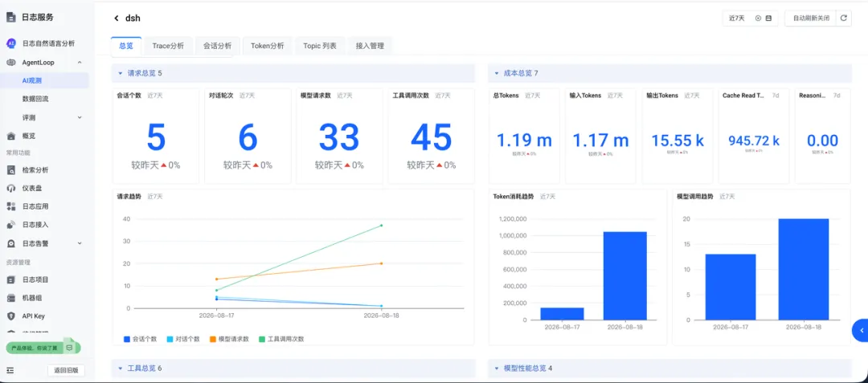Screen dimensions: 868x383
Task: Switch to the Token分析 tab
Action: [x=268, y=46]
